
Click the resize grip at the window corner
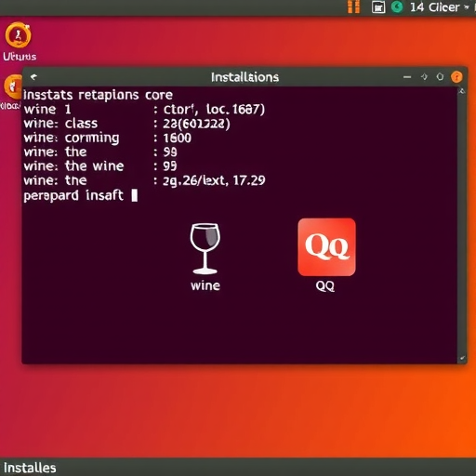pyautogui.click(x=462, y=358)
